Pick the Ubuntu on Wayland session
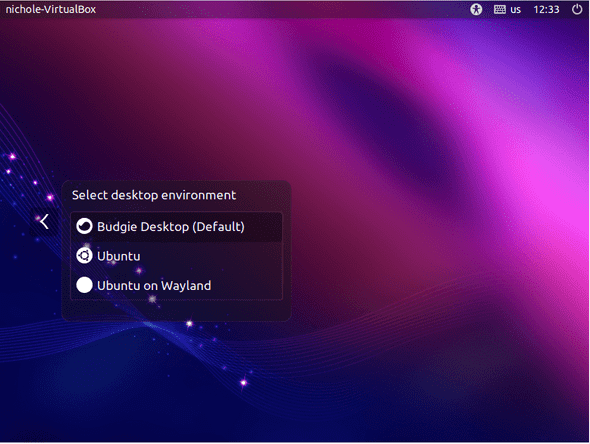Viewport: 590px width, 444px height. coord(176,285)
